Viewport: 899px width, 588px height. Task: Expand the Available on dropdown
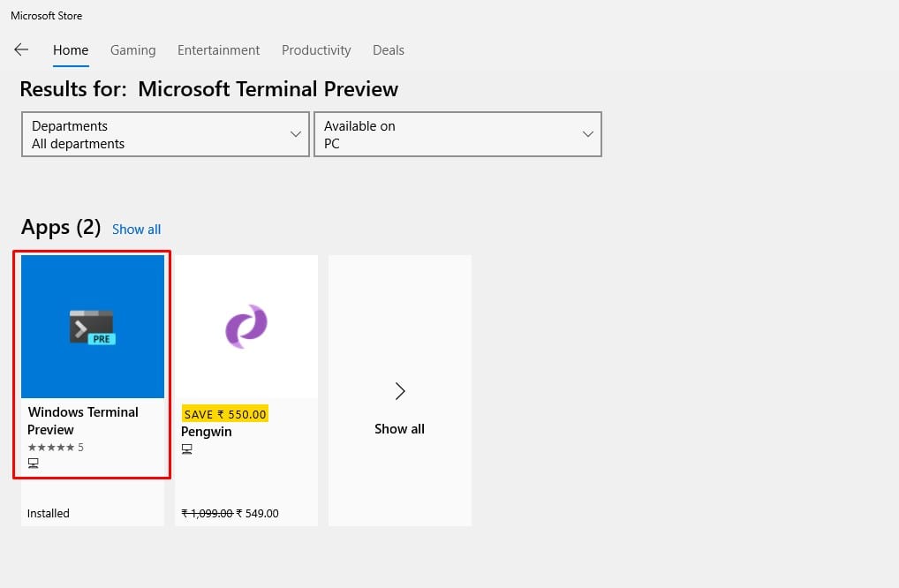(457, 134)
